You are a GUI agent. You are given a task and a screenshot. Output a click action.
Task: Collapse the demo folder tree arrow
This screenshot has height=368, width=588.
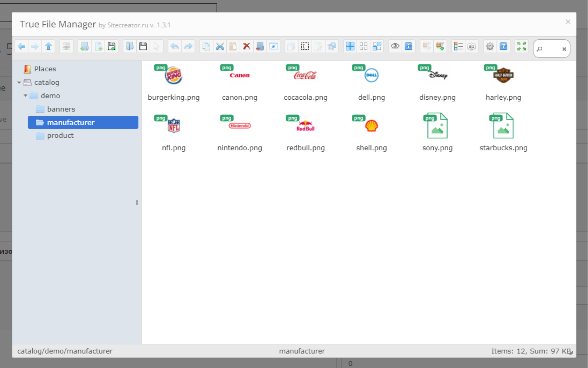[25, 96]
